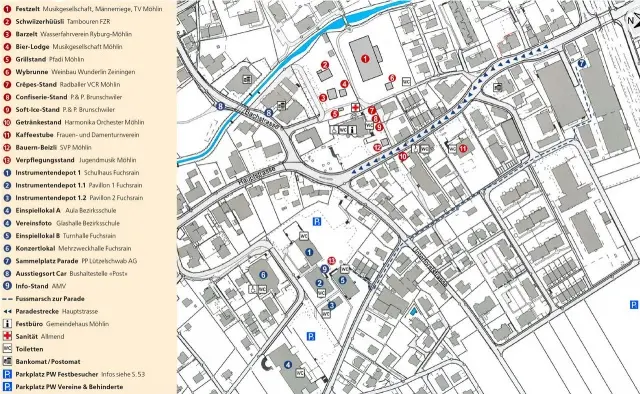The width and height of the screenshot is (640, 394).
Task: Select blue marker 4 at Aula Bezirksschule building
Action: coord(288,365)
